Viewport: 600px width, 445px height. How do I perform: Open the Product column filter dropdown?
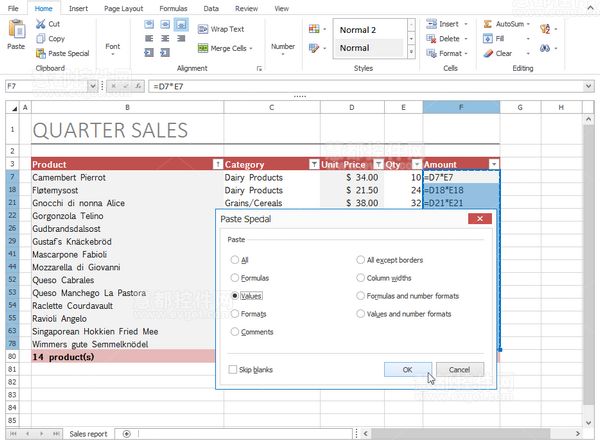point(217,165)
